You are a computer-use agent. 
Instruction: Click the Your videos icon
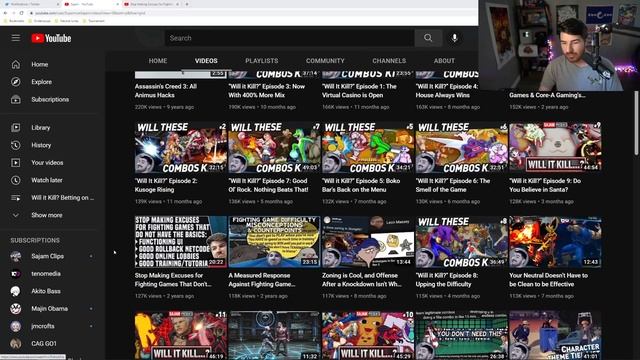[x=16, y=163]
